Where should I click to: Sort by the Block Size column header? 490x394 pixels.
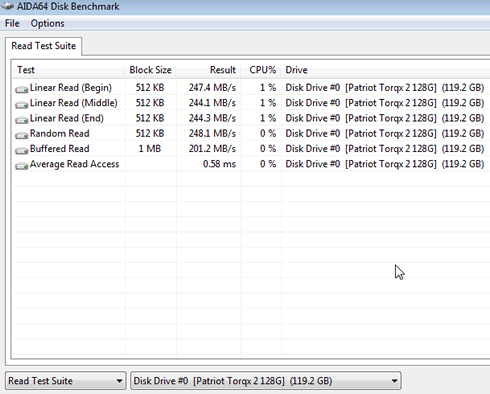point(150,70)
